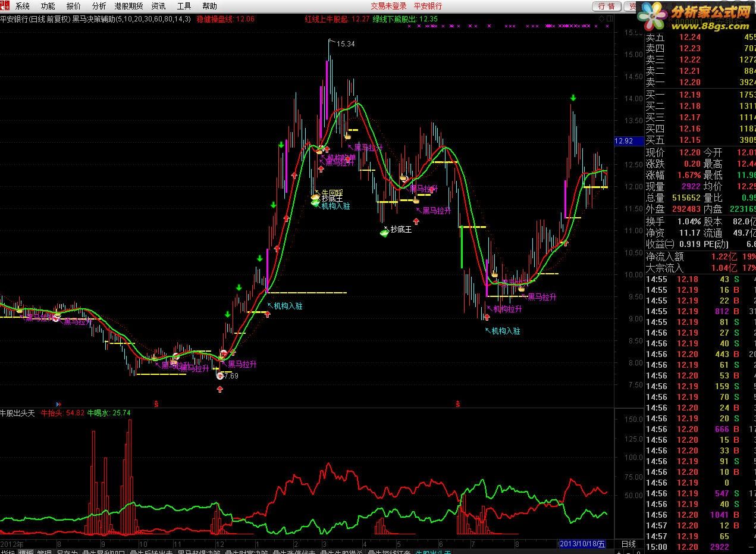Click the green 抄底王 signal icon near 11.00
The height and width of the screenshot is (554, 756).
pyautogui.click(x=384, y=232)
